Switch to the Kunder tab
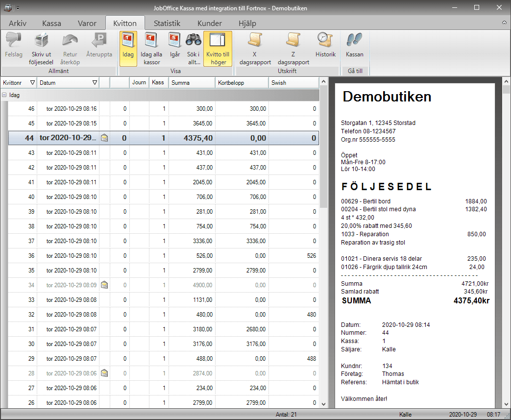 (210, 23)
